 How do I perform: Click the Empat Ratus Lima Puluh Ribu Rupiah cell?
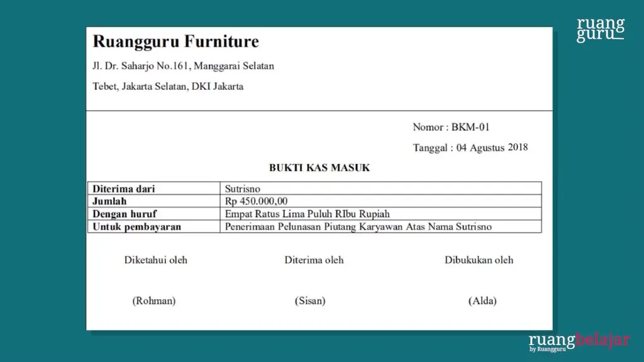pos(307,214)
